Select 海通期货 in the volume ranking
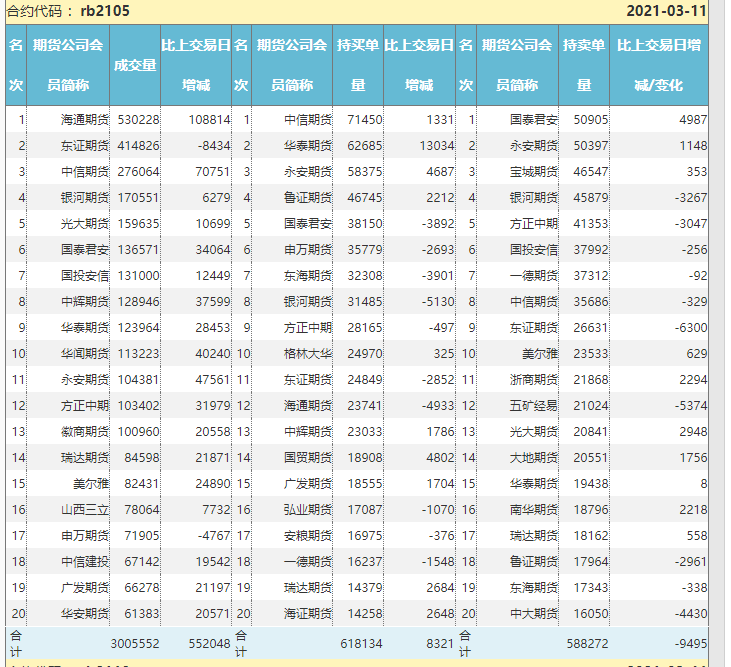This screenshot has width=731, height=667. [85, 120]
